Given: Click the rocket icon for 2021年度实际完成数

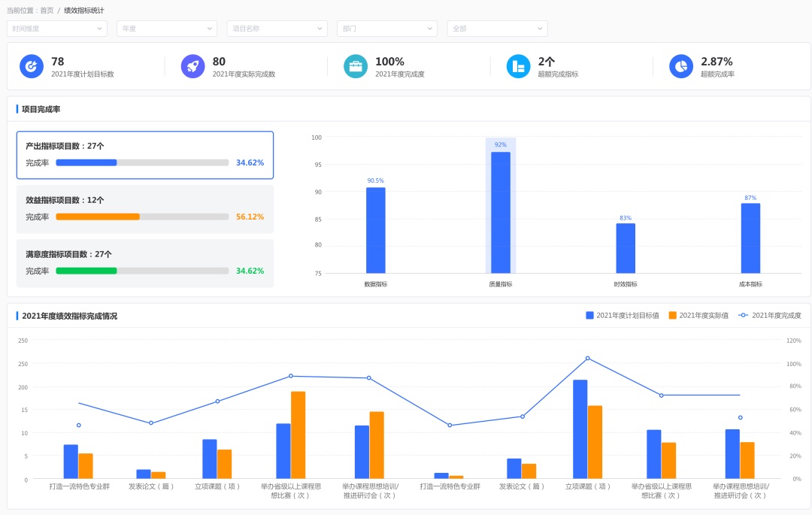Looking at the screenshot, I should [193, 66].
